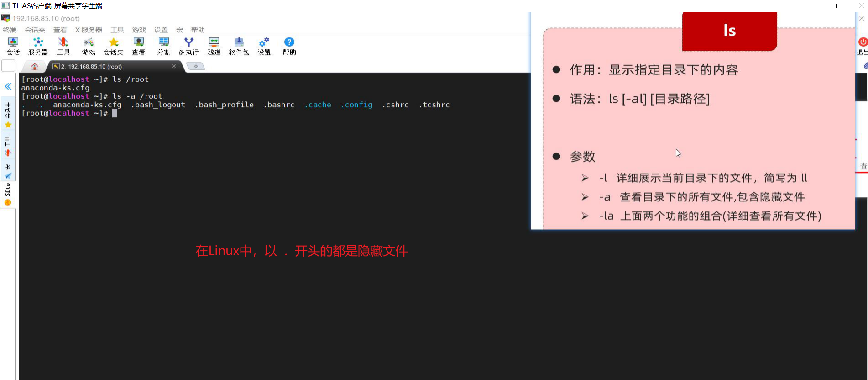The image size is (868, 380).
Task: Open the 帮助 menu in menu bar
Action: tap(198, 30)
